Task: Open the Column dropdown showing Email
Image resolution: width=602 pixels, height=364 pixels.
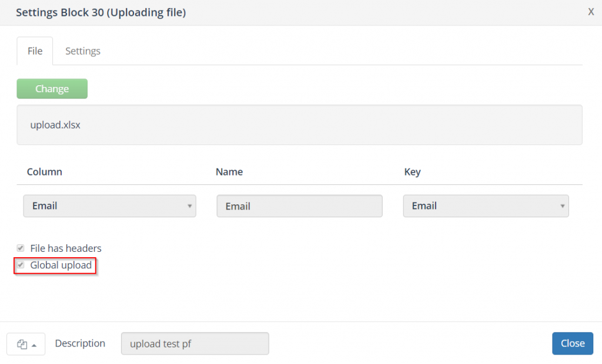Action: pyautogui.click(x=109, y=206)
